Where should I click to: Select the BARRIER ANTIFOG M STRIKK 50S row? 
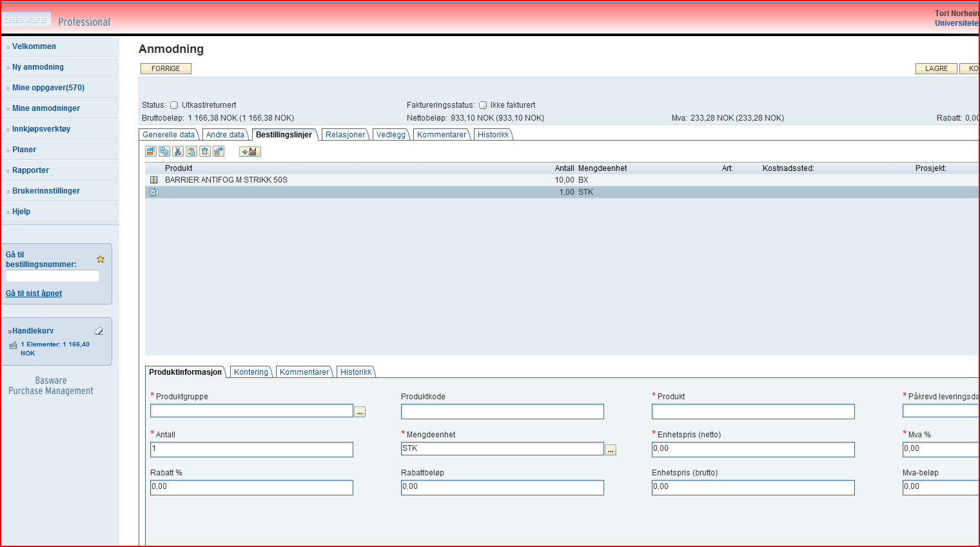point(562,180)
